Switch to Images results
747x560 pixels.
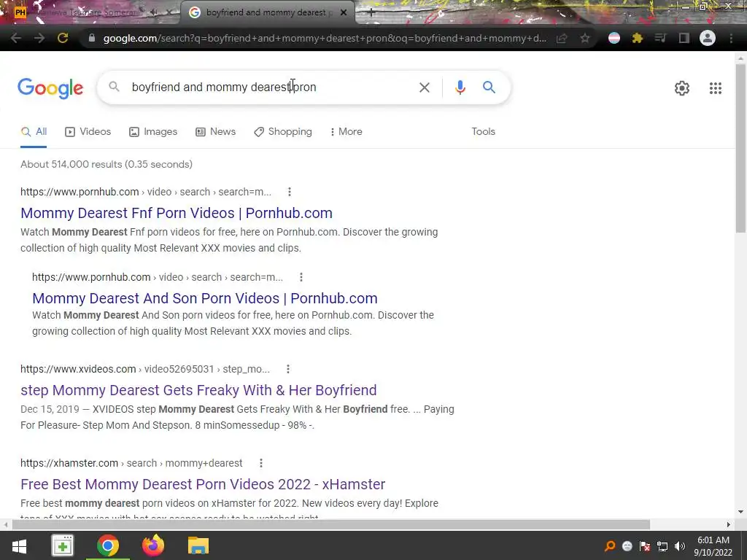tap(153, 132)
